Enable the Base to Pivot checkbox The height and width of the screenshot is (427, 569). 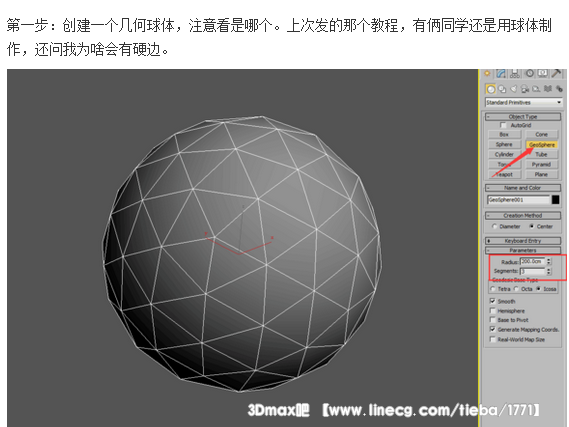492,320
